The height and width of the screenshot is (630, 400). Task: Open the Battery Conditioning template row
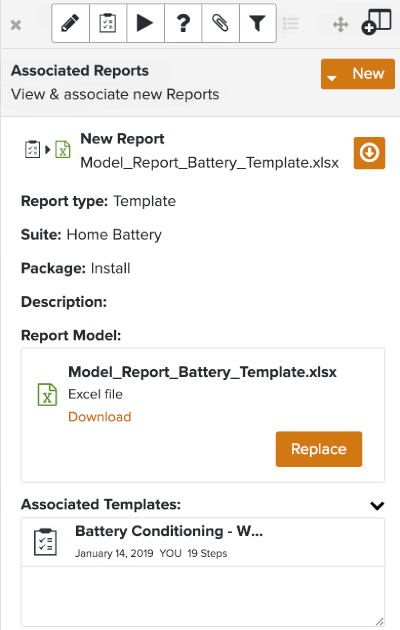[x=203, y=542]
